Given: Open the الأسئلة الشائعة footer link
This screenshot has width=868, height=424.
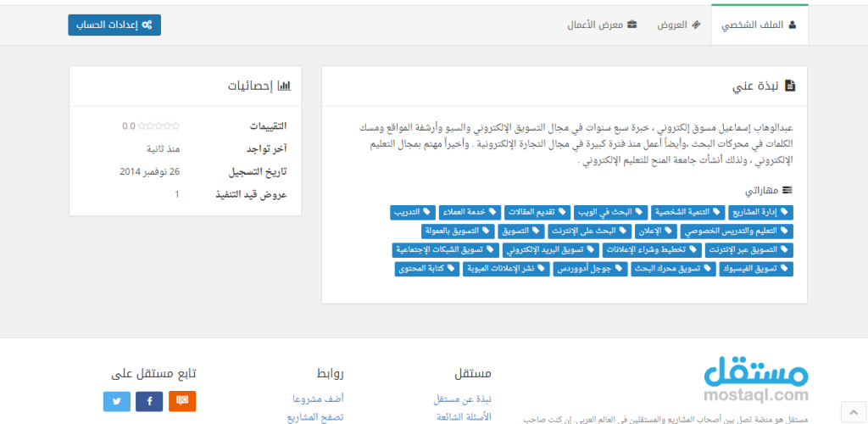Looking at the screenshot, I should (x=464, y=417).
